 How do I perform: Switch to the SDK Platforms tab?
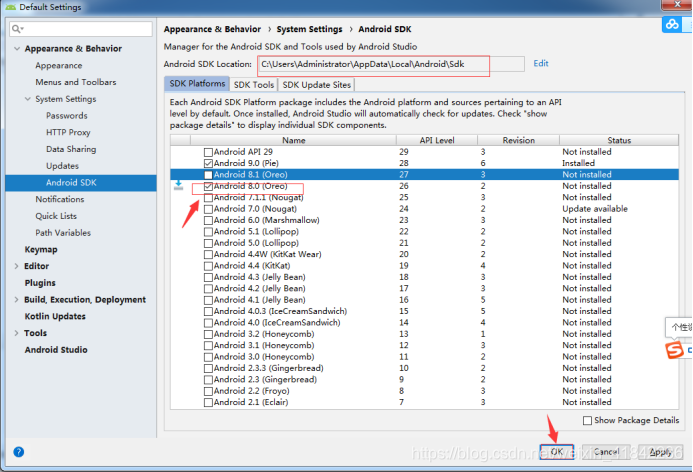tap(197, 84)
